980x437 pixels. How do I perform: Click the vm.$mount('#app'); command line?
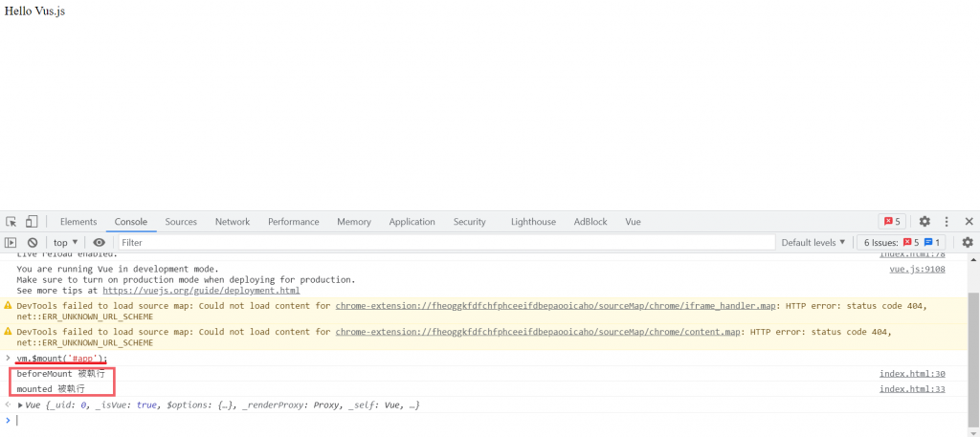click(x=62, y=359)
